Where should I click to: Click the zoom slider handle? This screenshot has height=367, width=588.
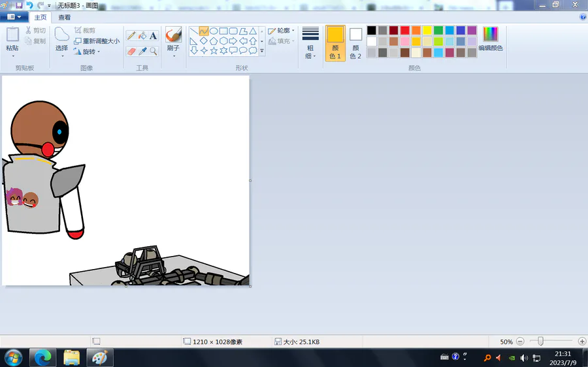[x=540, y=341]
